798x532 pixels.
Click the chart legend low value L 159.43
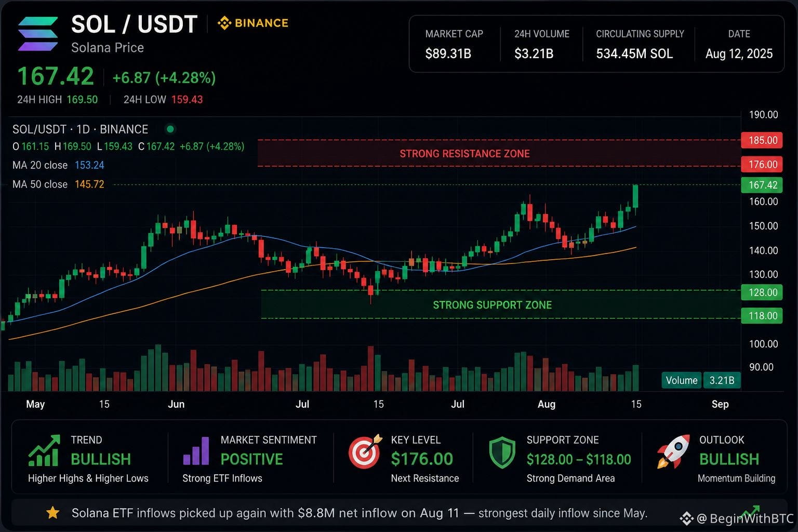pyautogui.click(x=115, y=147)
